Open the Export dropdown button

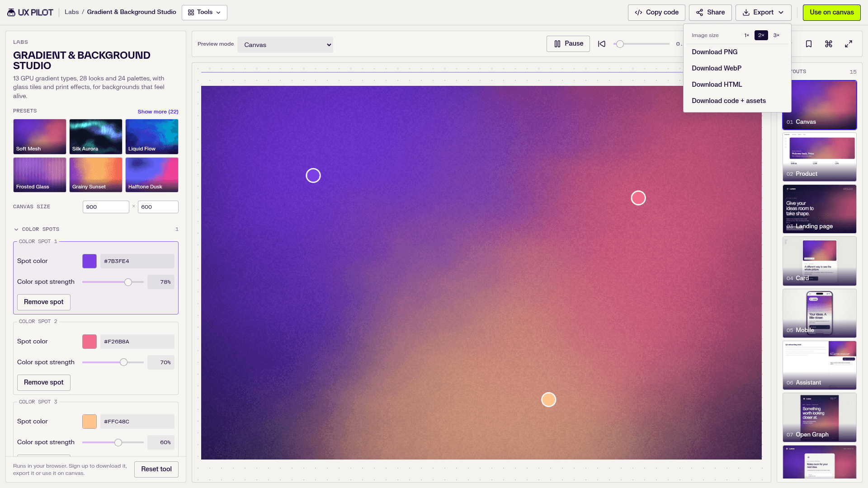click(x=763, y=13)
